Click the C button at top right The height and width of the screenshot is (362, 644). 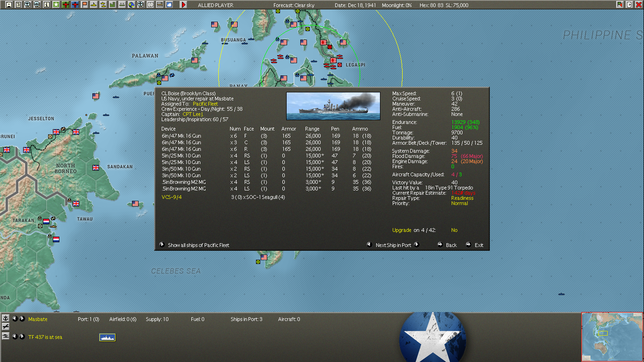pyautogui.click(x=629, y=5)
